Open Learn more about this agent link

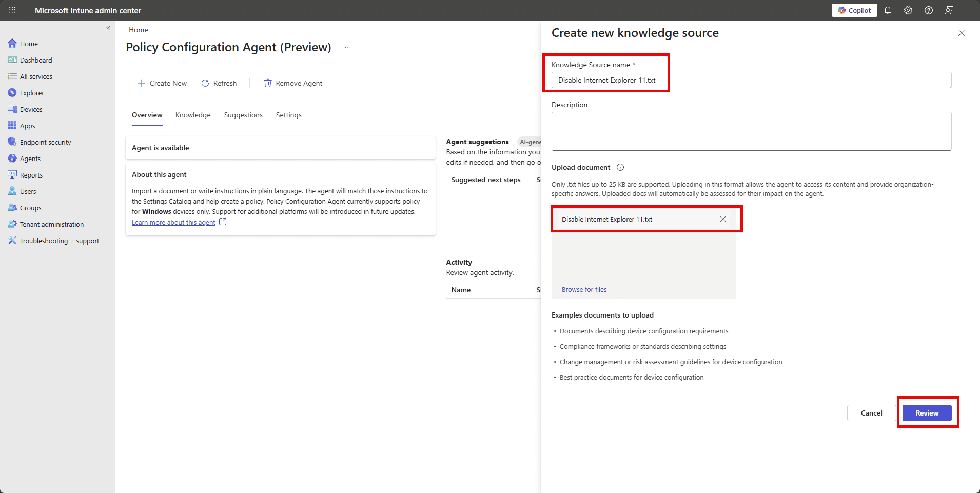click(x=173, y=223)
